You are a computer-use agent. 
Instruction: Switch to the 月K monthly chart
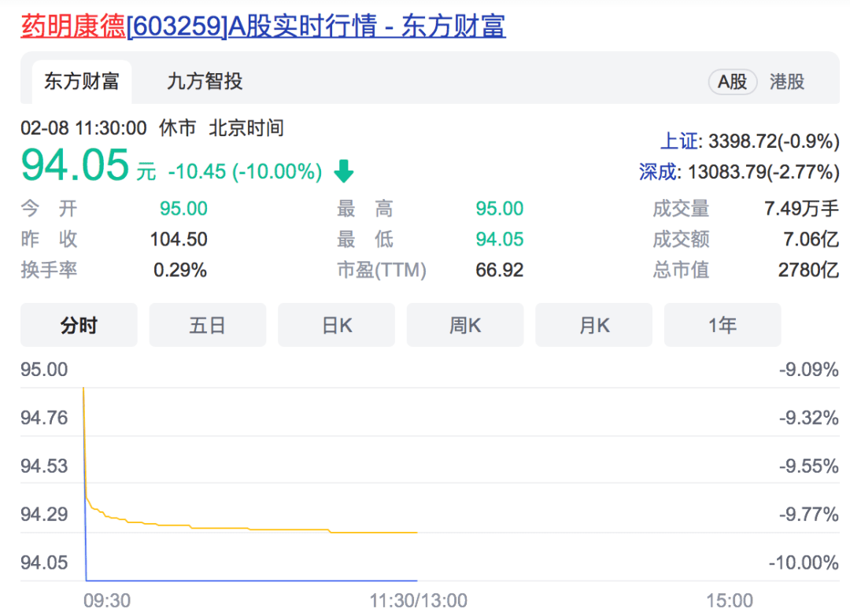[593, 324]
